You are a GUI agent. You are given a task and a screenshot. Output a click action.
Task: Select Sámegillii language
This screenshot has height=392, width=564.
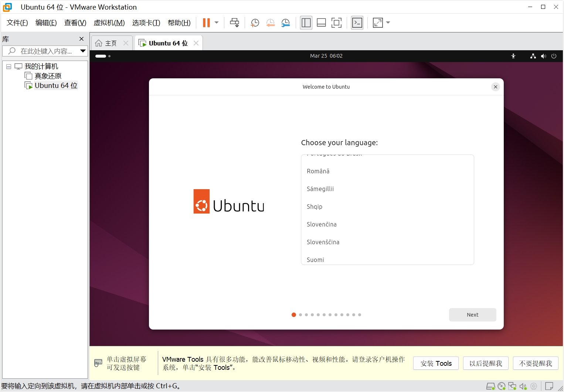[x=387, y=189]
